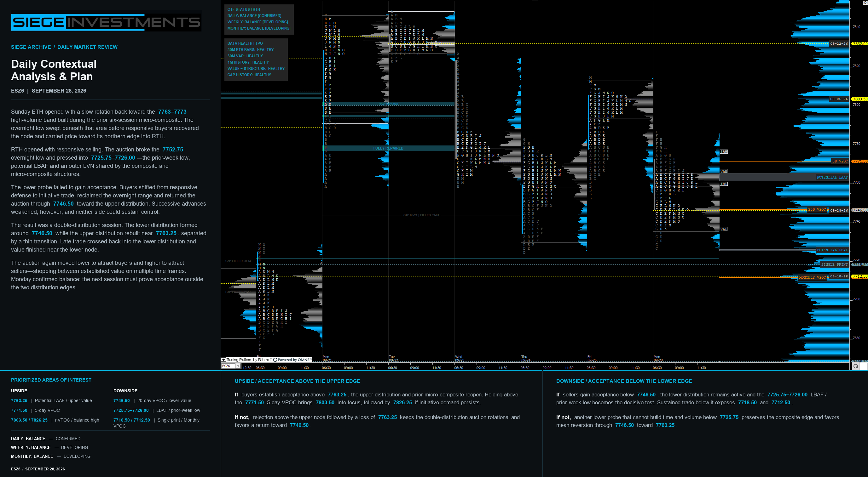
Task: Click the 7746.50 price axis tag
Action: [860, 210]
